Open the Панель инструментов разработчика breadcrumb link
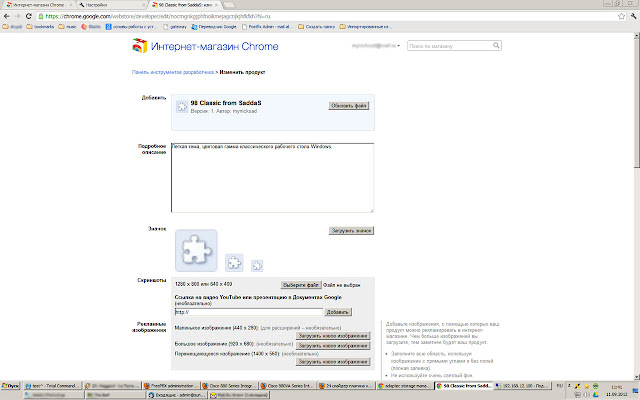 click(173, 72)
